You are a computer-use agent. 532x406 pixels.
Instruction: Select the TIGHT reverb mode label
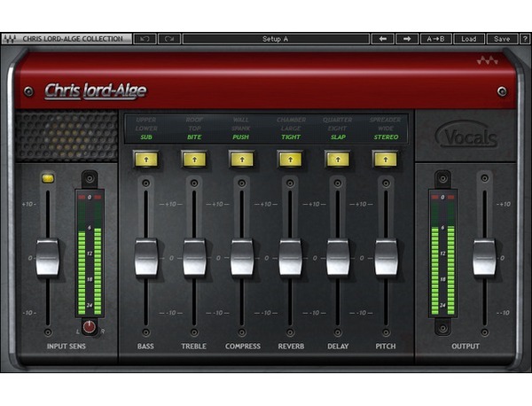291,137
